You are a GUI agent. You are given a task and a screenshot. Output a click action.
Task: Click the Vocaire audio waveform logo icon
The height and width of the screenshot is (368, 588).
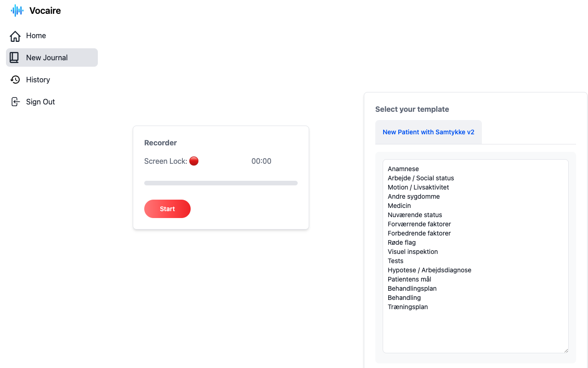click(17, 10)
